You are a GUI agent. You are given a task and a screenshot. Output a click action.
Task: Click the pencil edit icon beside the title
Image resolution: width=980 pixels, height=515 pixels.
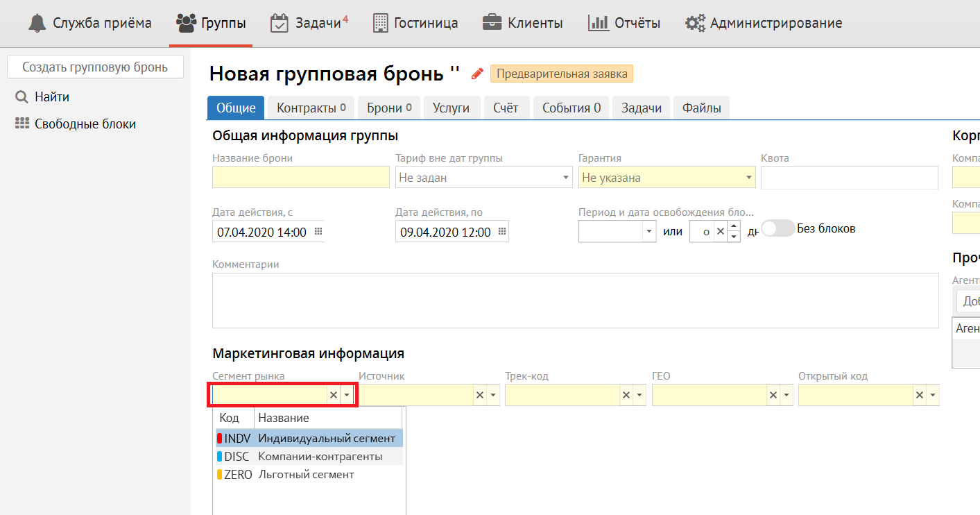476,74
